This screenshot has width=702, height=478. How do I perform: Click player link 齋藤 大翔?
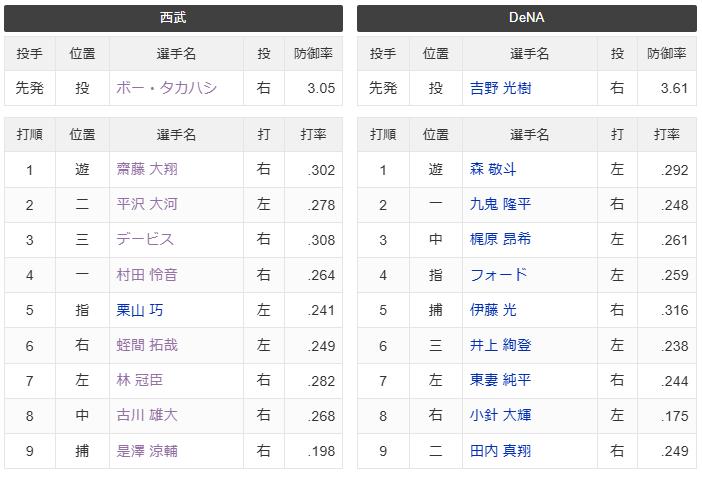click(147, 170)
